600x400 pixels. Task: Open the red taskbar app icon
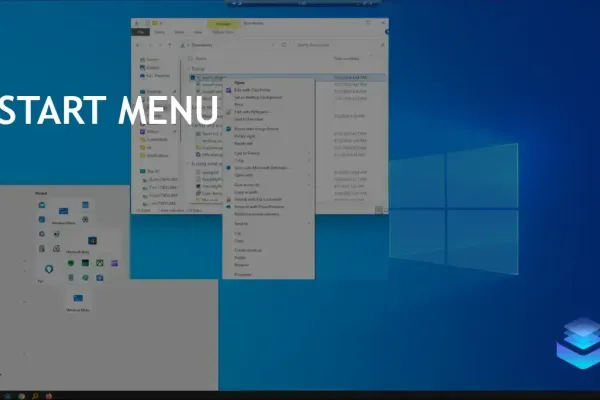coord(49,396)
